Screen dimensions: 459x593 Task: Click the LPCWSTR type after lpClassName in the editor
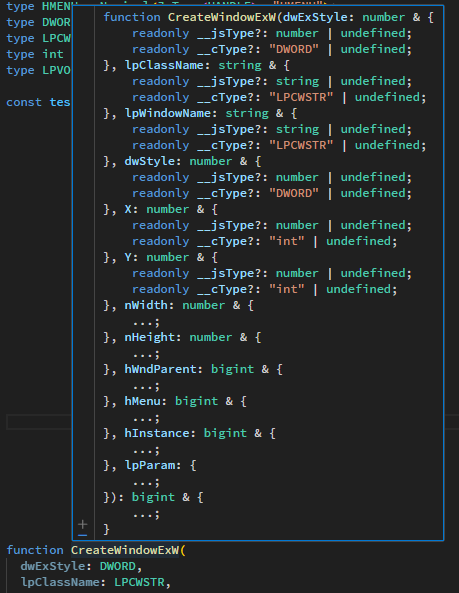(x=139, y=582)
